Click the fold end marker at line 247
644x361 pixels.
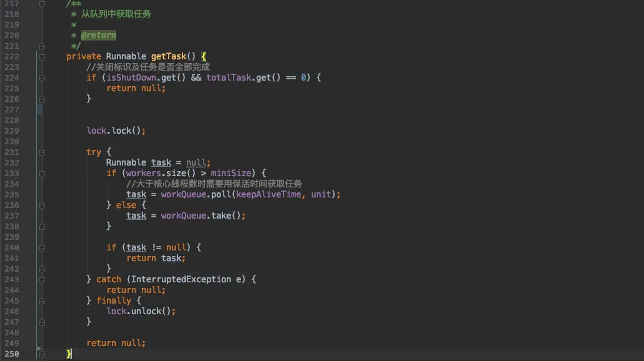pyautogui.click(x=42, y=322)
